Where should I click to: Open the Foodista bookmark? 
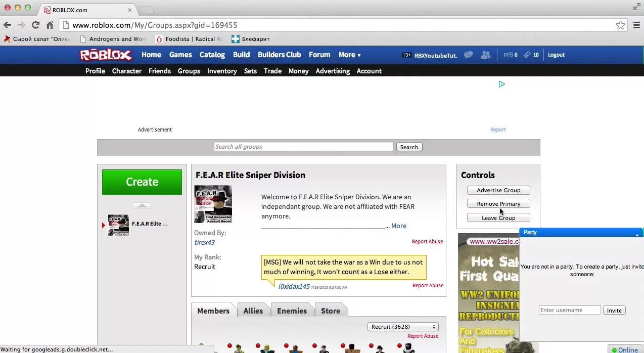click(x=189, y=39)
